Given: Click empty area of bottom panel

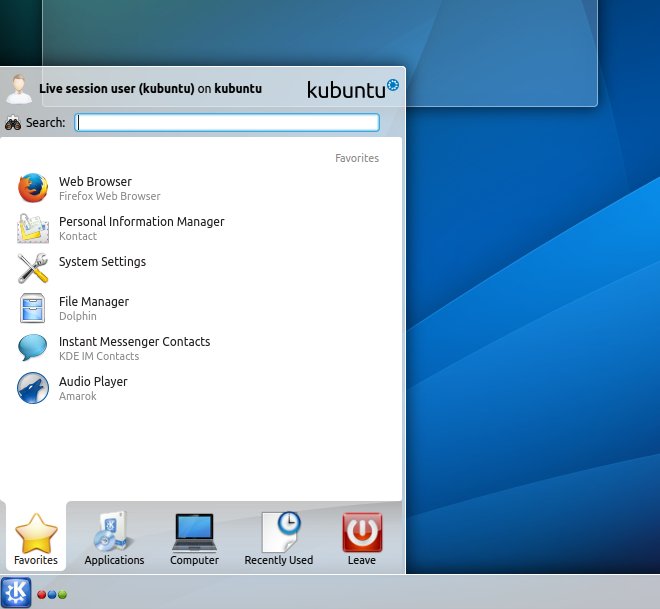Looking at the screenshot, I should (x=400, y=593).
